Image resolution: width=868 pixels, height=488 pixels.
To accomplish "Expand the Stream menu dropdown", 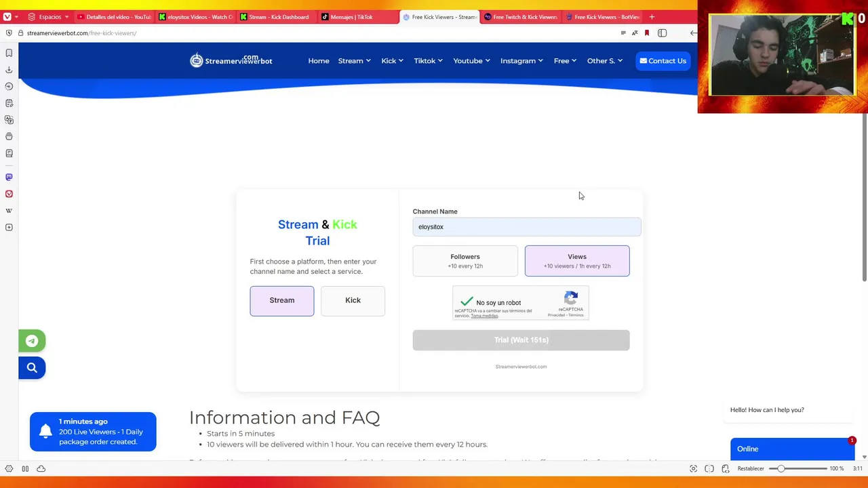I will pos(355,61).
